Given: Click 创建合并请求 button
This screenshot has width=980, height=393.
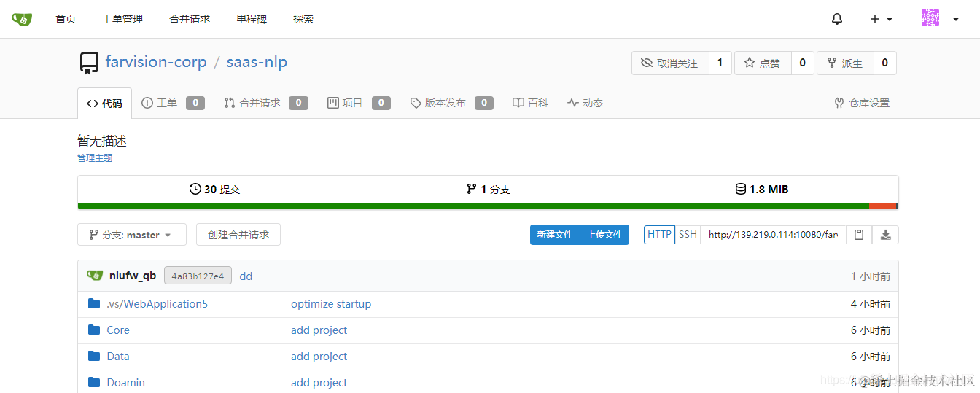Looking at the screenshot, I should [238, 235].
